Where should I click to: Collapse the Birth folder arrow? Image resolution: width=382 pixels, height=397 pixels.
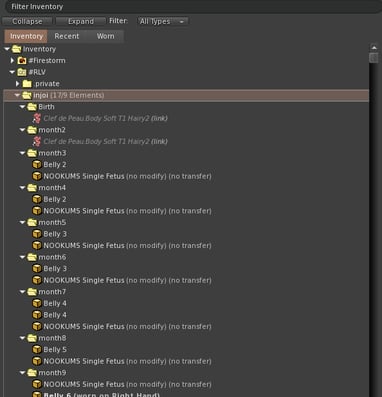coord(22,107)
